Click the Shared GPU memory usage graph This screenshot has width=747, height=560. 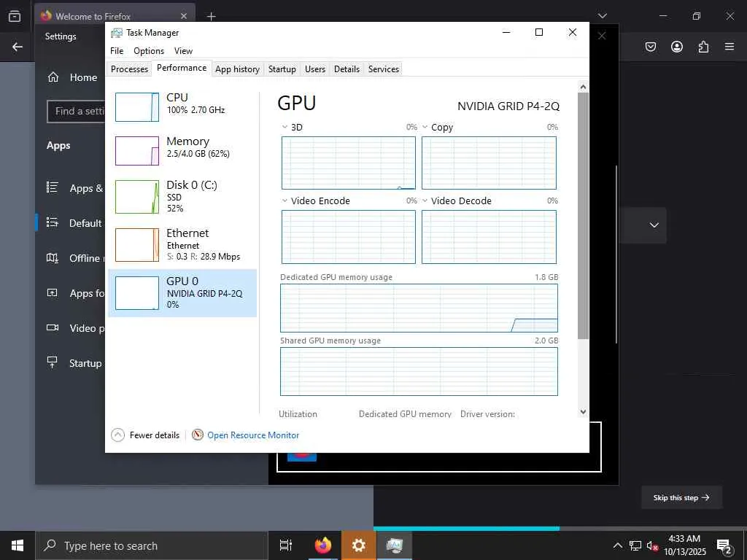point(419,371)
